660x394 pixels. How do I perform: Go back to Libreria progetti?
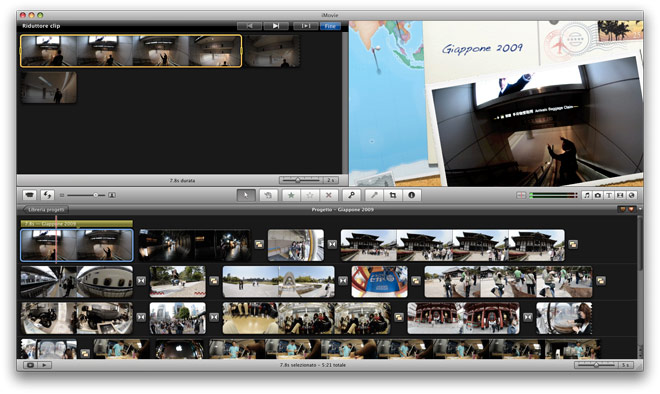(46, 210)
